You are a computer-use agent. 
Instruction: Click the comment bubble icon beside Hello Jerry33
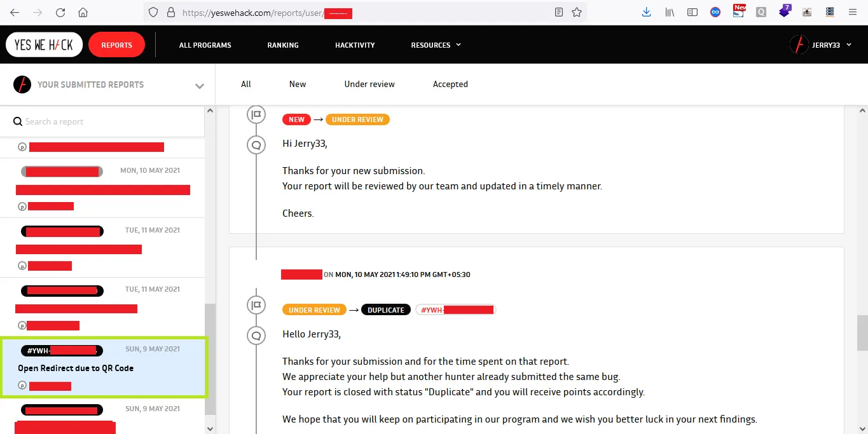256,335
